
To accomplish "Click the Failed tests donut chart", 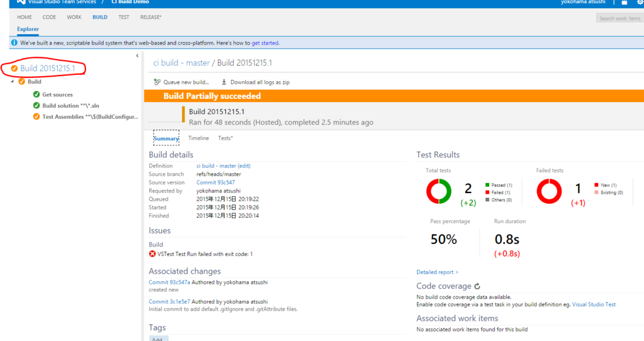I will [549, 191].
